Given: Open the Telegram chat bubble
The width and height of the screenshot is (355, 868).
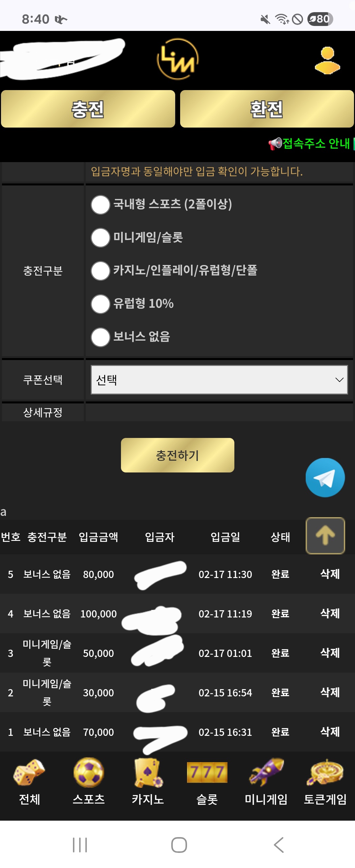Looking at the screenshot, I should (x=325, y=477).
